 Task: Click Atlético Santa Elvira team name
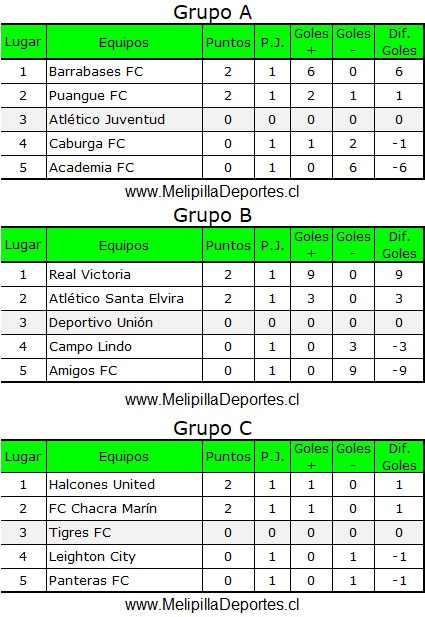pyautogui.click(x=116, y=299)
